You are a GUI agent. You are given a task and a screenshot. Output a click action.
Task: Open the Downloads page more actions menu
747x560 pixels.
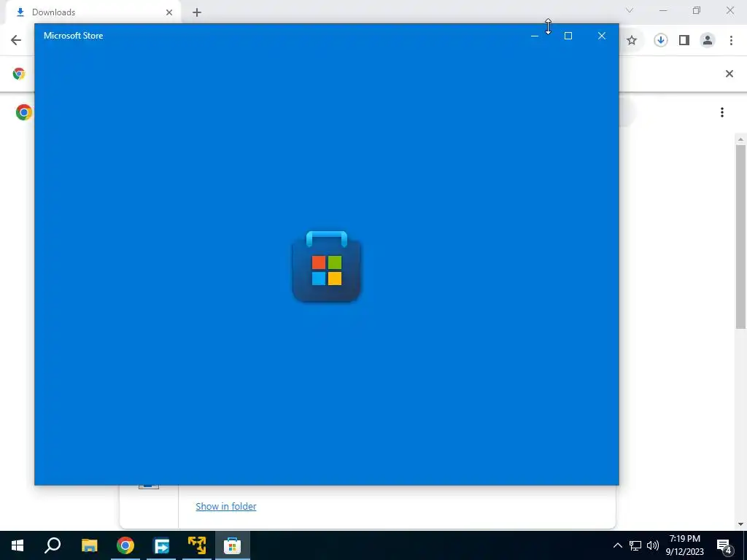[722, 112]
